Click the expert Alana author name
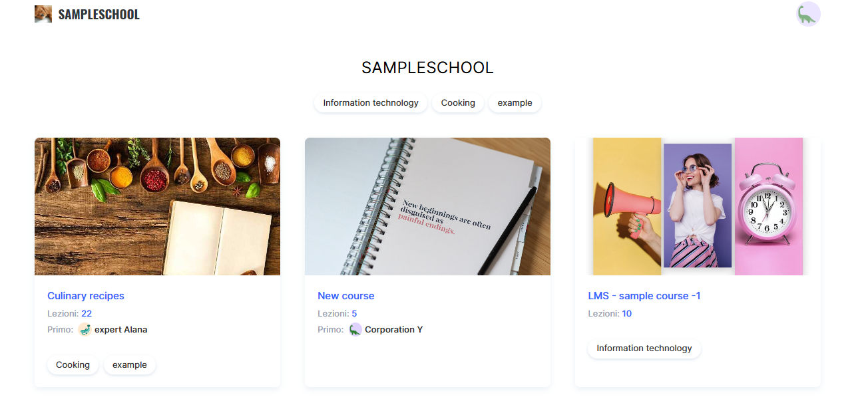This screenshot has width=868, height=409. coord(121,330)
